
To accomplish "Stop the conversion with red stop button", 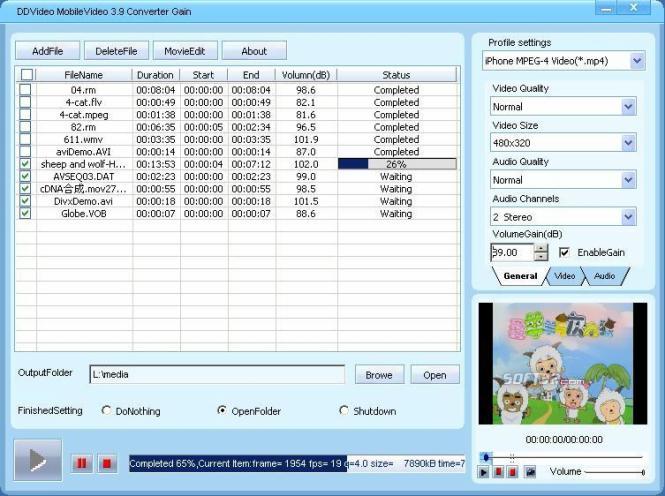I will (107, 463).
